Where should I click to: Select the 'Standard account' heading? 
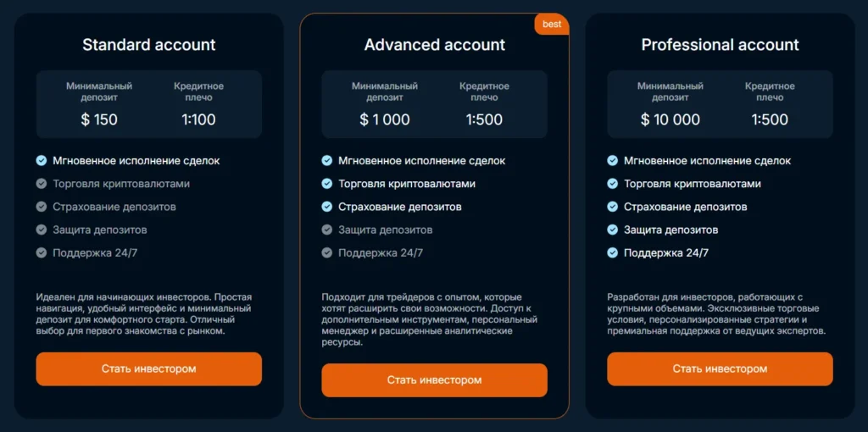(x=148, y=45)
